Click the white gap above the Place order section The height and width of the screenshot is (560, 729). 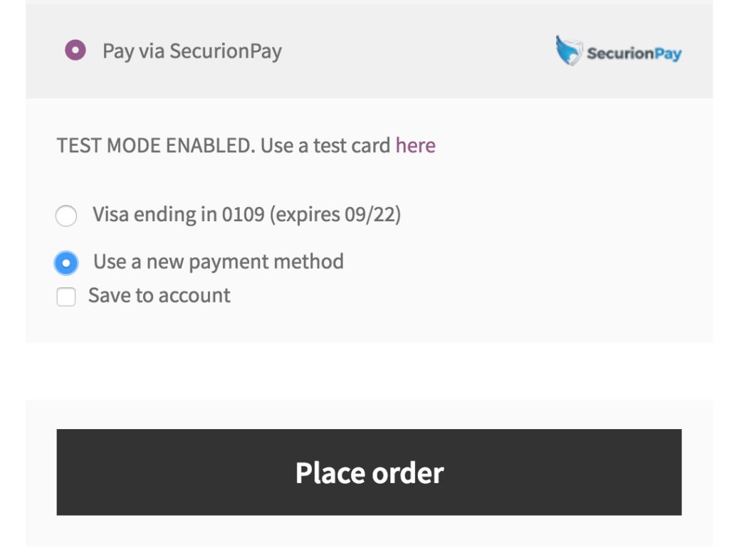(x=369, y=371)
